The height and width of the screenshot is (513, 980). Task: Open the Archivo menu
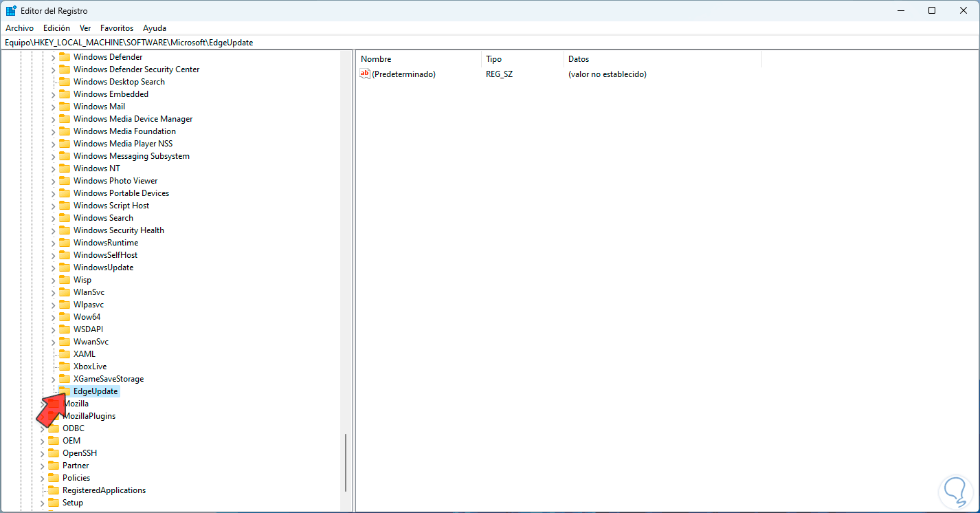pos(19,28)
